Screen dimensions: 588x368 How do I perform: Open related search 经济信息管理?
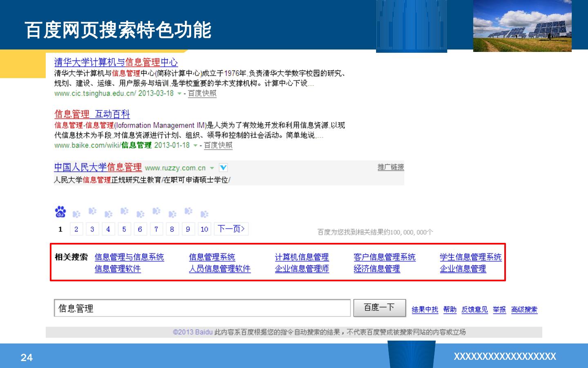(x=377, y=269)
